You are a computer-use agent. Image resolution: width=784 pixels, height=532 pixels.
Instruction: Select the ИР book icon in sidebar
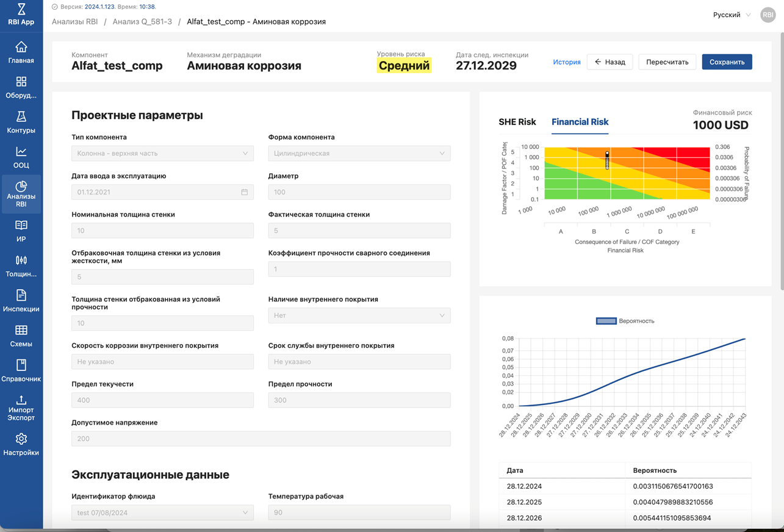point(21,226)
